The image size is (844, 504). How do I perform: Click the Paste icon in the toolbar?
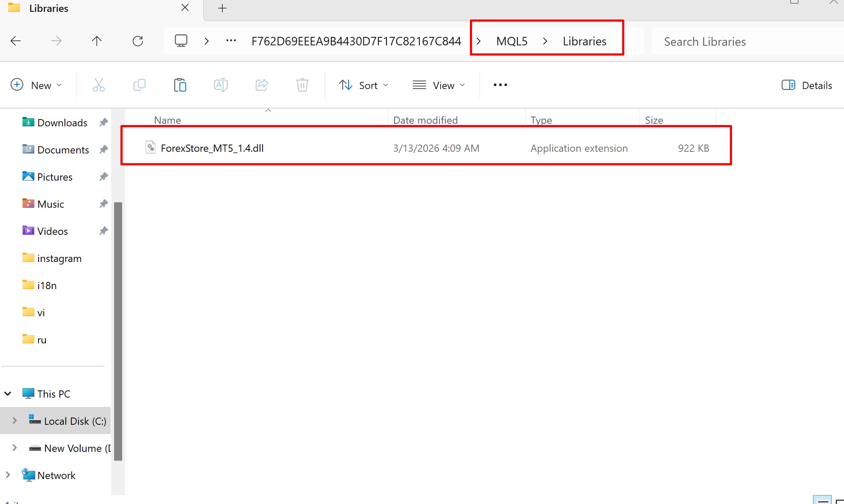tap(180, 85)
